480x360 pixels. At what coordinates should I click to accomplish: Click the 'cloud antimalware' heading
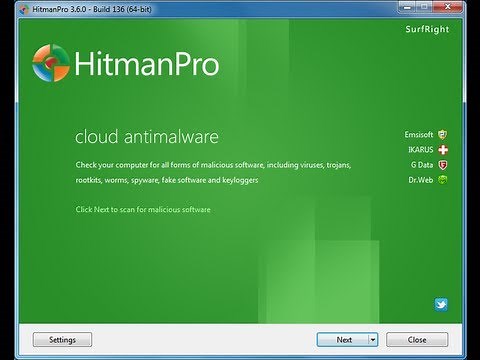point(147,137)
